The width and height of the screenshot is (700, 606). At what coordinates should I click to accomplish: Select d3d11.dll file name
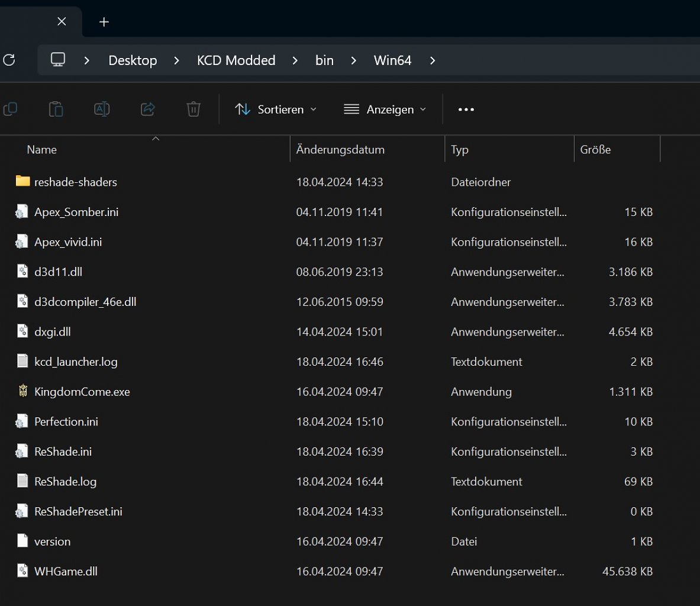(58, 272)
